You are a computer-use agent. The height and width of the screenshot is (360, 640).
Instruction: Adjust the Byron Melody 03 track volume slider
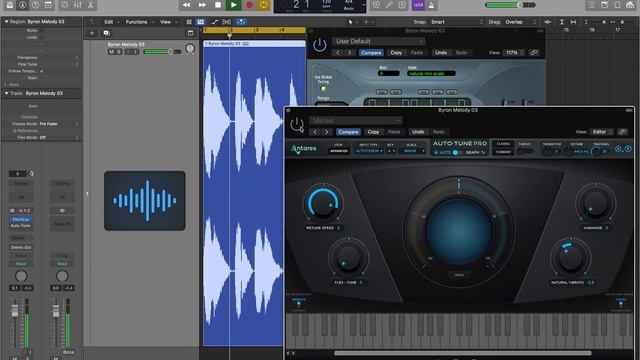pyautogui.click(x=162, y=52)
